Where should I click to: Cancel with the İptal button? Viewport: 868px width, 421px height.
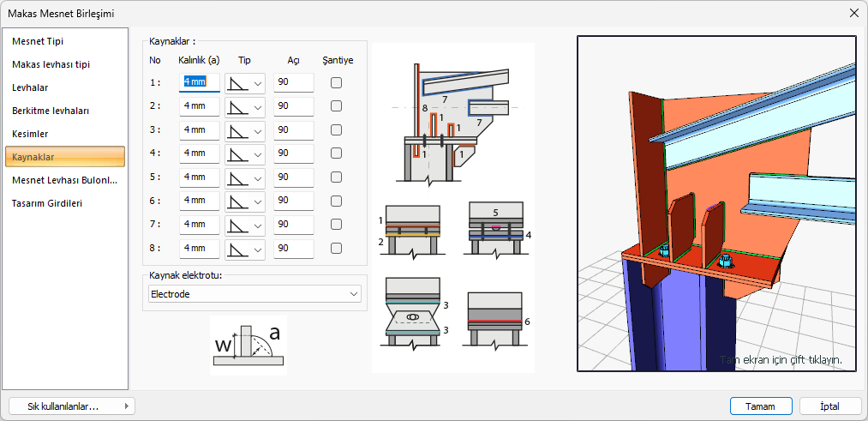click(x=829, y=406)
